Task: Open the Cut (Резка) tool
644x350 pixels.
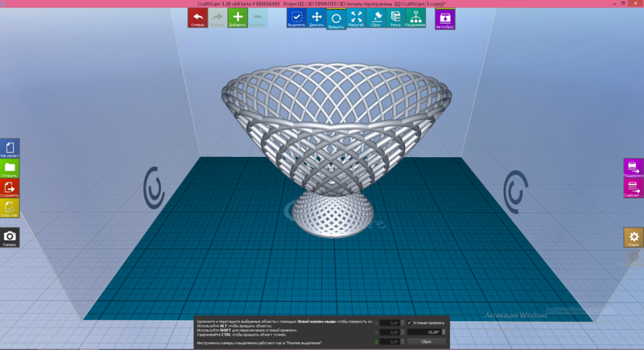Action: pos(395,18)
